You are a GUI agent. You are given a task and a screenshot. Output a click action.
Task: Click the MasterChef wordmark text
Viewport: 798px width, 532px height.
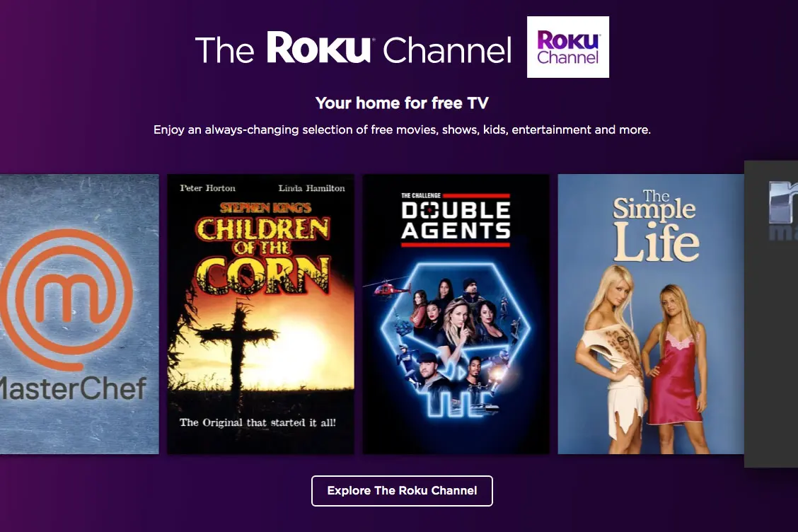74,388
